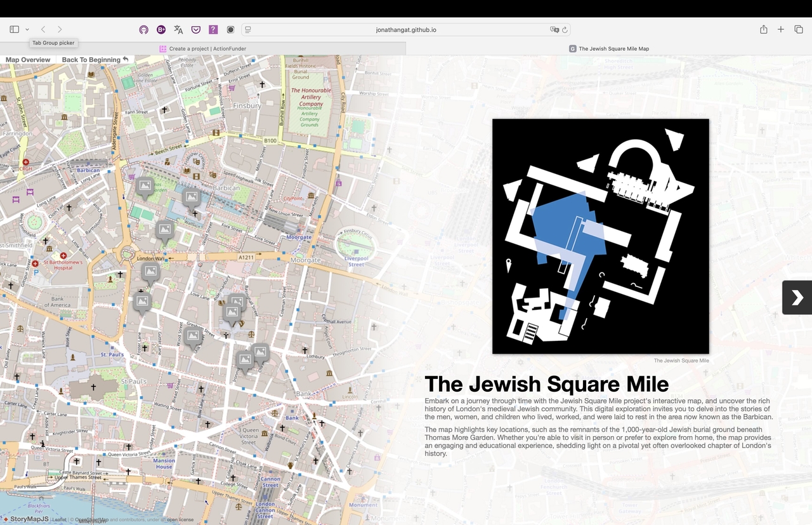The height and width of the screenshot is (525, 812).
Task: Open the Tab Group picker dropdown arrow
Action: click(27, 29)
